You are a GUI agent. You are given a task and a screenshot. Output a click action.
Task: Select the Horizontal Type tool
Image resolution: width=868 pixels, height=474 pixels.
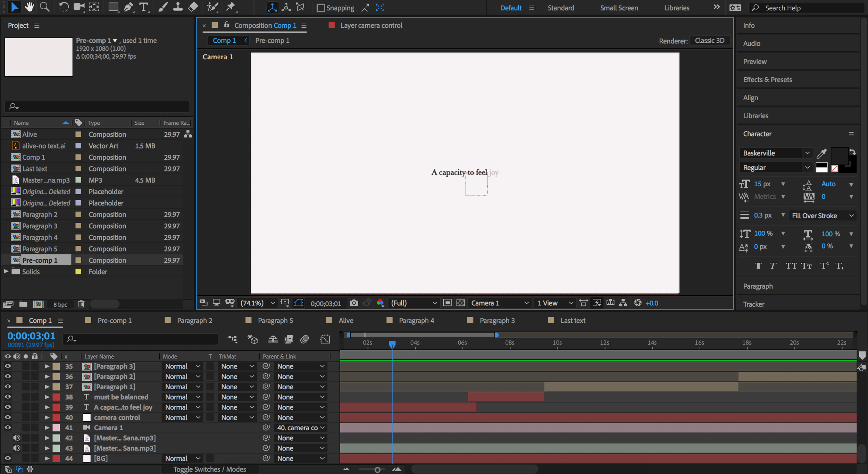[143, 7]
